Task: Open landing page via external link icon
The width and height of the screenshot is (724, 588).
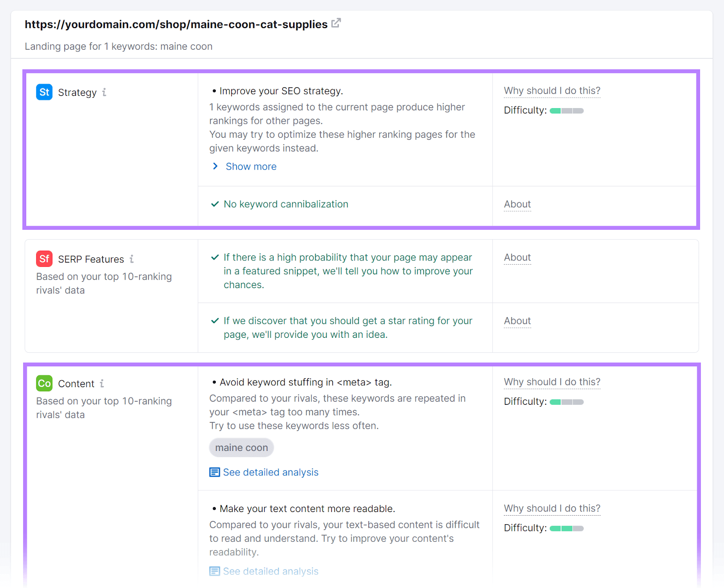Action: pyautogui.click(x=336, y=24)
